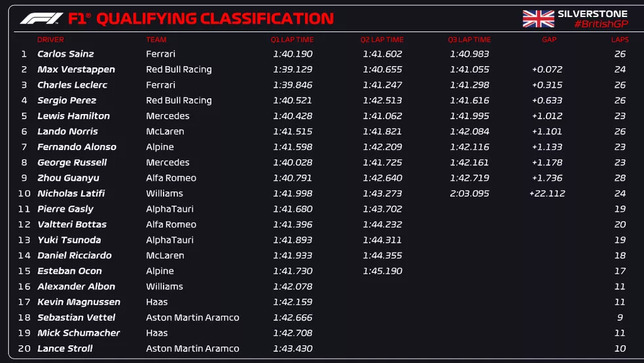This screenshot has width=644, height=363.
Task: Click the Aston Martin Aramco team for Vettel
Action: [x=192, y=318]
